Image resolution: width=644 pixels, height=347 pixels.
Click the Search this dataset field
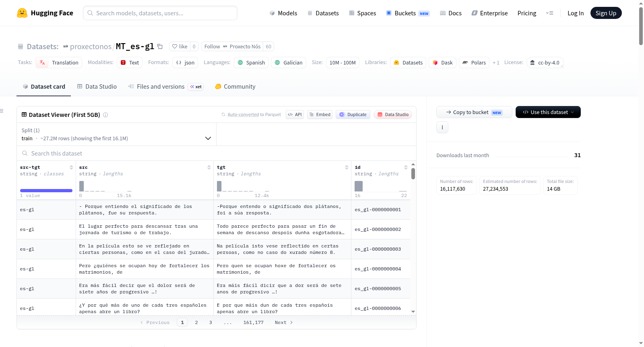217,154
